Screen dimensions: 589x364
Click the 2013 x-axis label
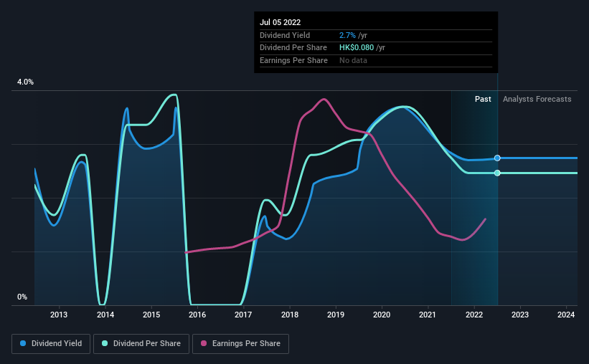coord(59,315)
